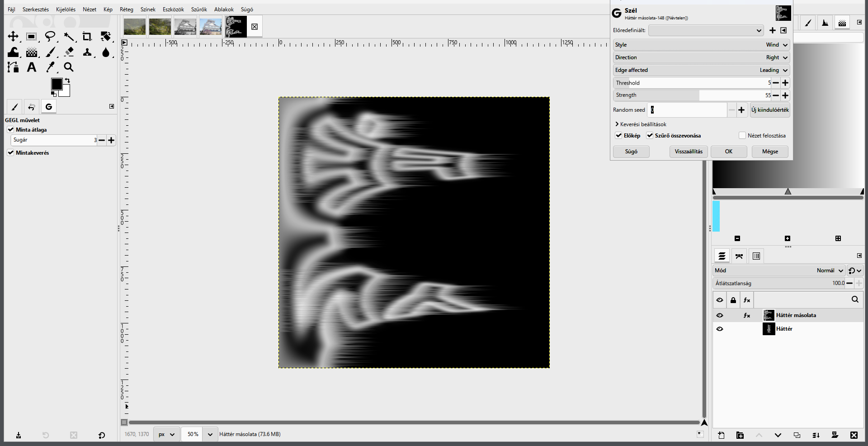
Task: Open the Fájl menu
Action: click(x=11, y=9)
